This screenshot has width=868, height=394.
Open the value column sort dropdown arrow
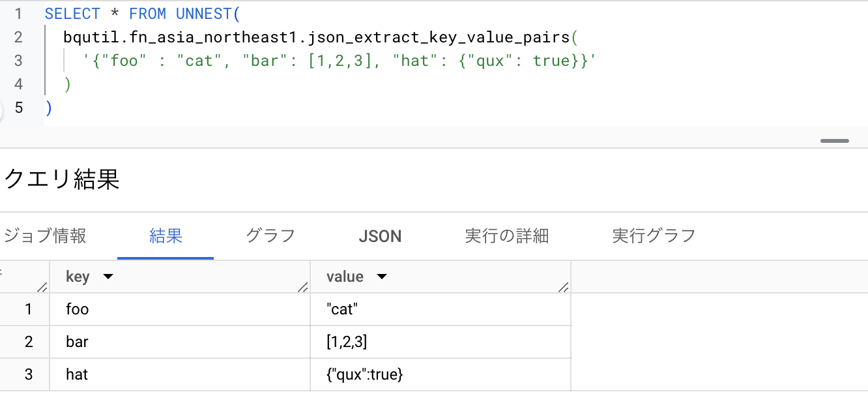(382, 277)
